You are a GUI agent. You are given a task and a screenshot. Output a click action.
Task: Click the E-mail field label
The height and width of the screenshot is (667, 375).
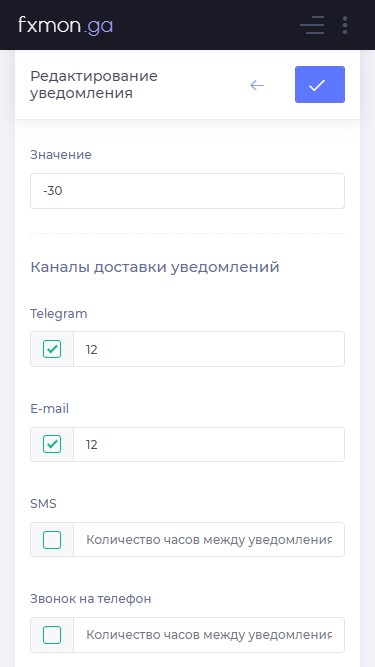pyautogui.click(x=49, y=409)
